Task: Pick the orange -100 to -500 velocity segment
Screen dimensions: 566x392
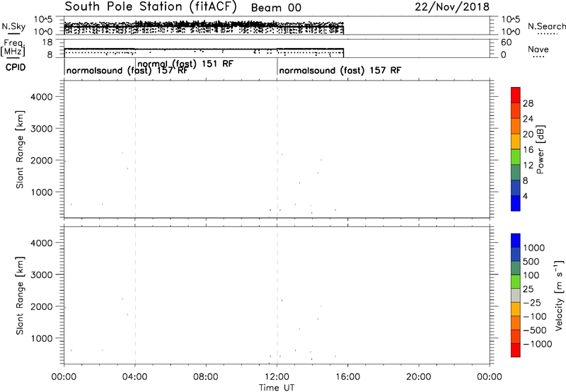Action: [x=516, y=323]
